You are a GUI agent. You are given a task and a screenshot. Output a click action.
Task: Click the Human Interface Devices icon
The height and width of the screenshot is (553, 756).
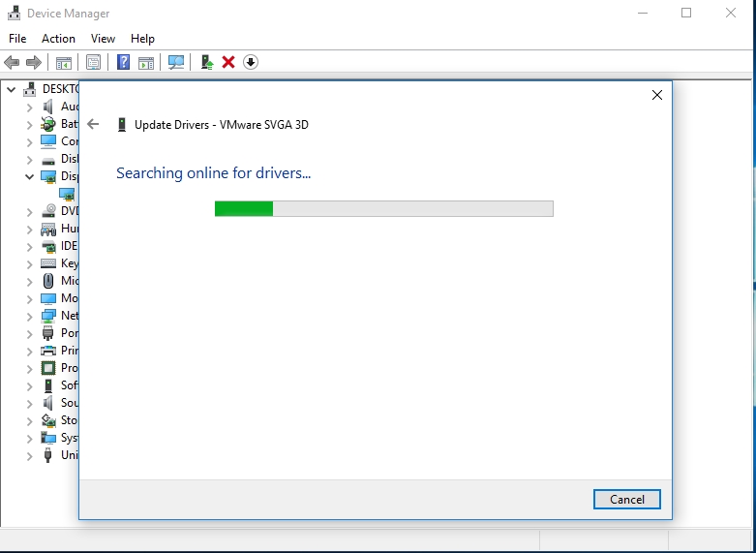click(48, 229)
